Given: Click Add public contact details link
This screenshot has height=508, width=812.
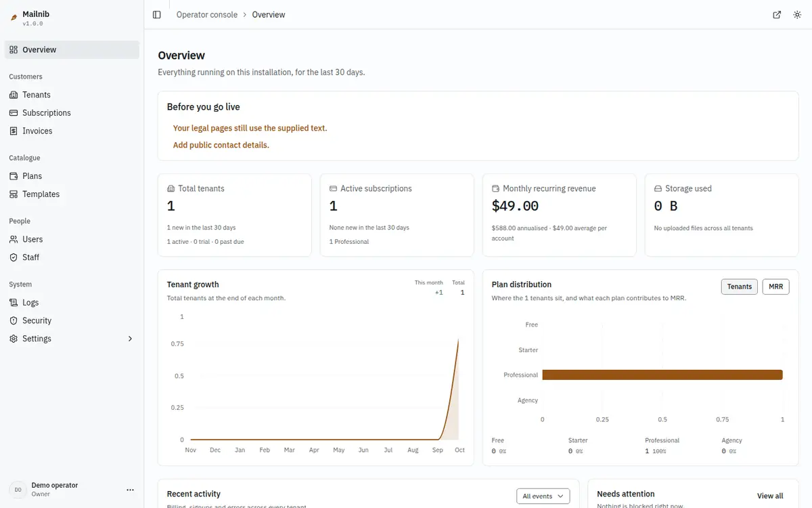Looking at the screenshot, I should click(221, 145).
